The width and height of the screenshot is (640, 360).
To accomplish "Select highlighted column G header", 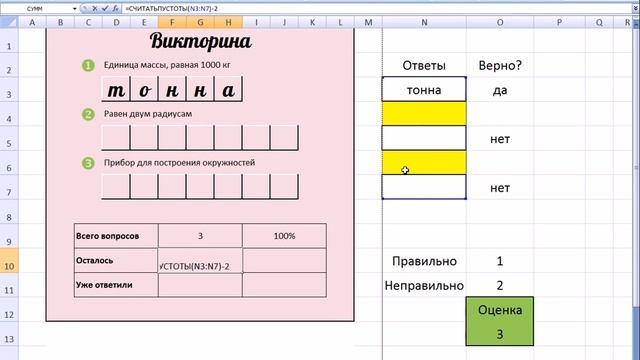I will 200,22.
